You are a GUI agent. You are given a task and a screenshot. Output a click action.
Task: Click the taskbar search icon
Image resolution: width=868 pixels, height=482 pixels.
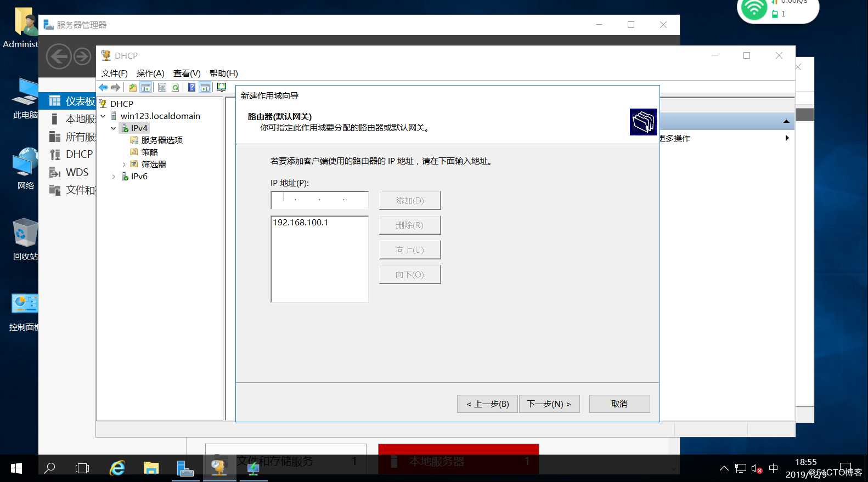tap(49, 468)
